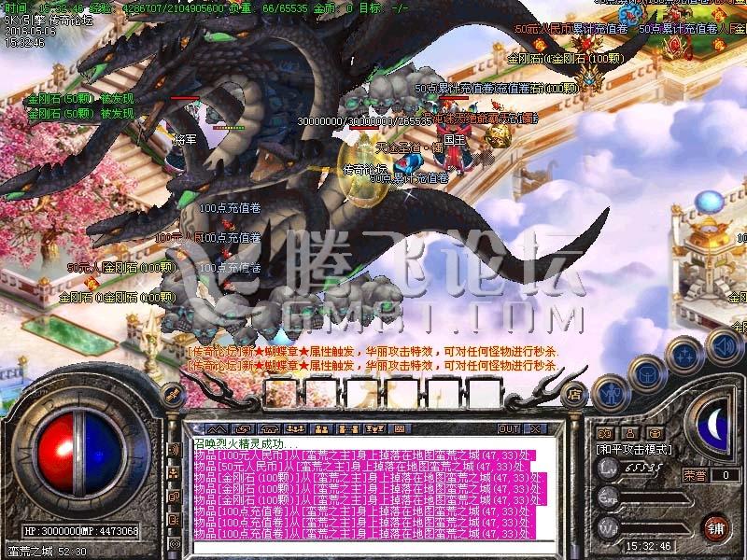The image size is (747, 560).
Task: Toggle the broadcast-waves chat channel button at bottom
Action: [x=174, y=542]
